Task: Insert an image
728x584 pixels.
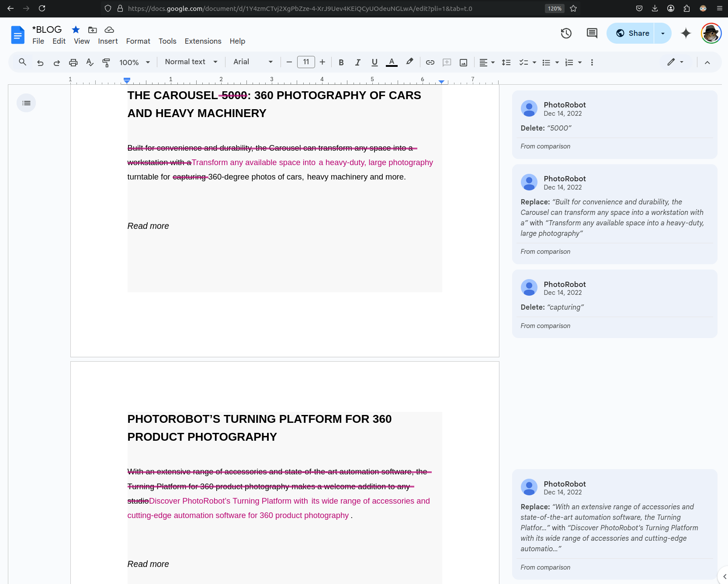Action: click(x=464, y=62)
